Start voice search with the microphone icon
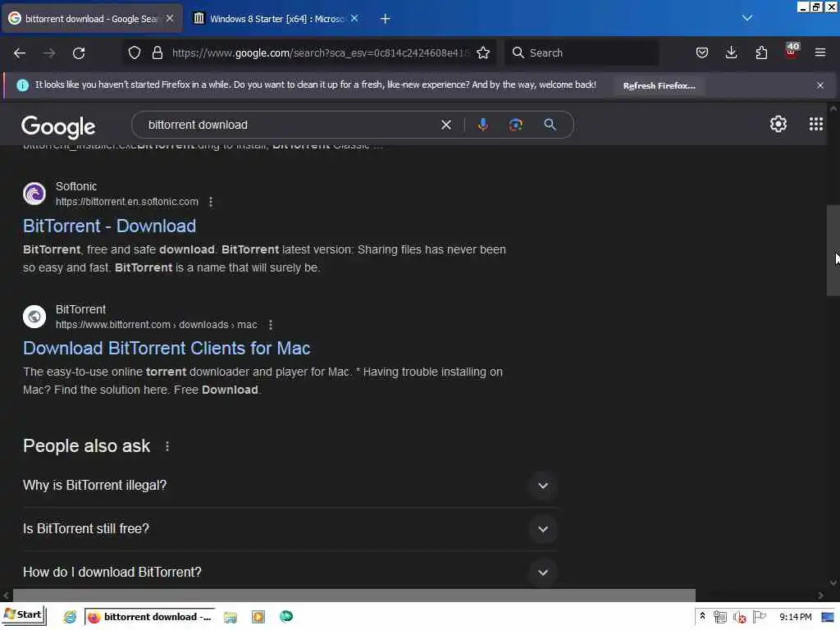 tap(482, 125)
